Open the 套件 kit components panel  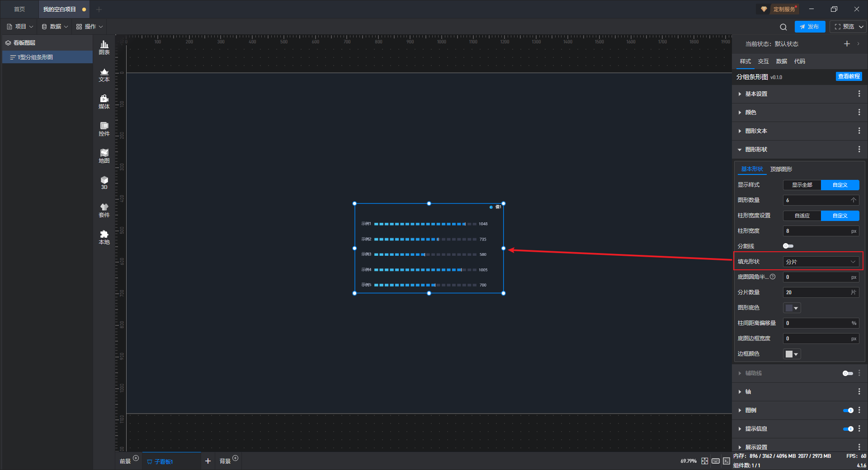[104, 210]
